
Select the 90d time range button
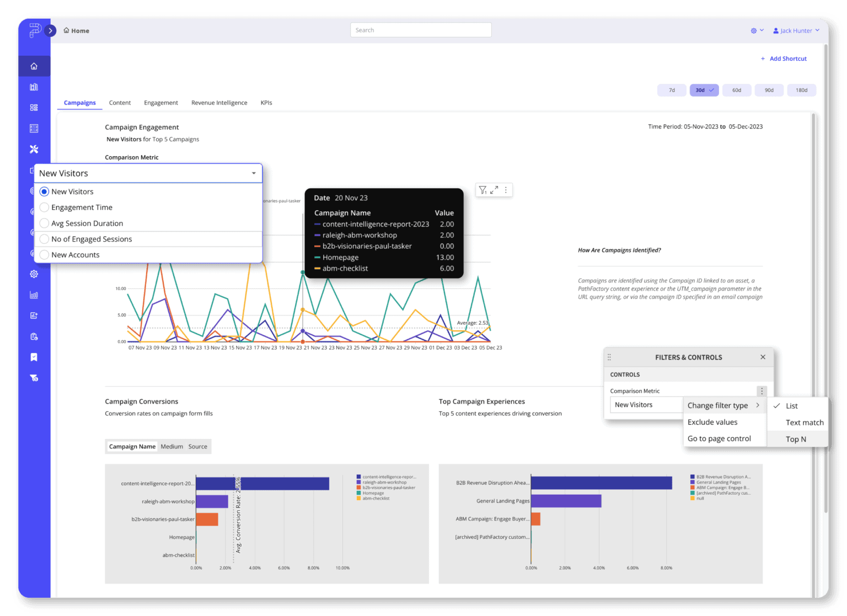coord(769,90)
